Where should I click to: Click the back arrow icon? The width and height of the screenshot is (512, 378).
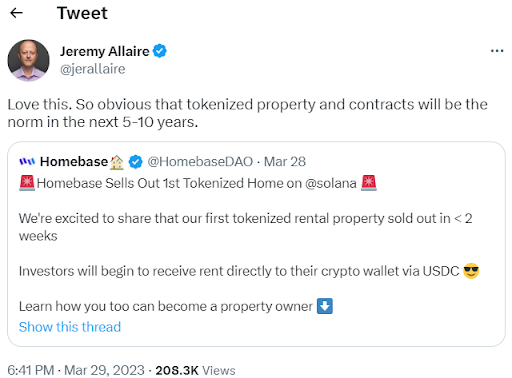(16, 13)
